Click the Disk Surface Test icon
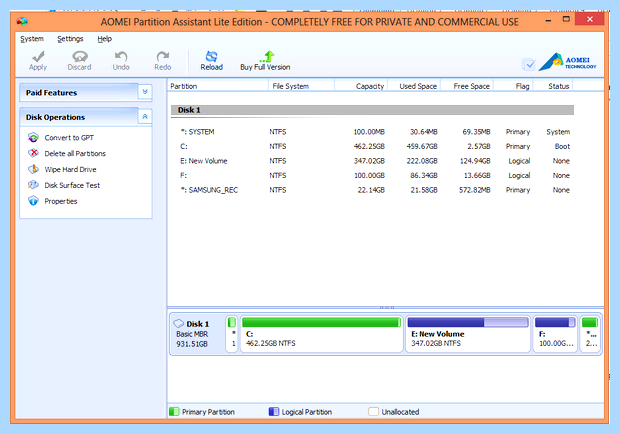 click(33, 185)
